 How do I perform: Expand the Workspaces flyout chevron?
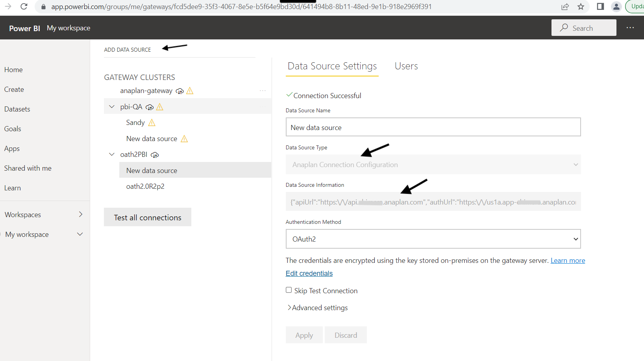pos(81,214)
